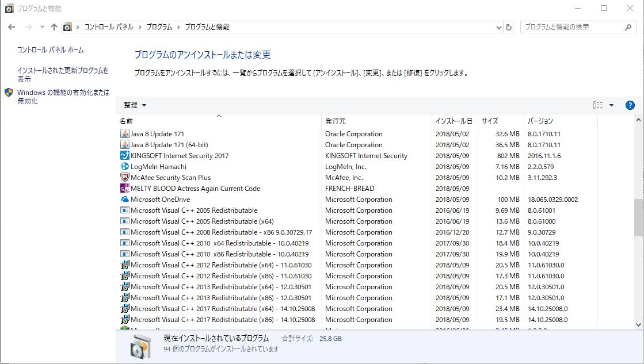Open コントロール パネル ホーム link
The height and width of the screenshot is (364, 644).
[51, 50]
